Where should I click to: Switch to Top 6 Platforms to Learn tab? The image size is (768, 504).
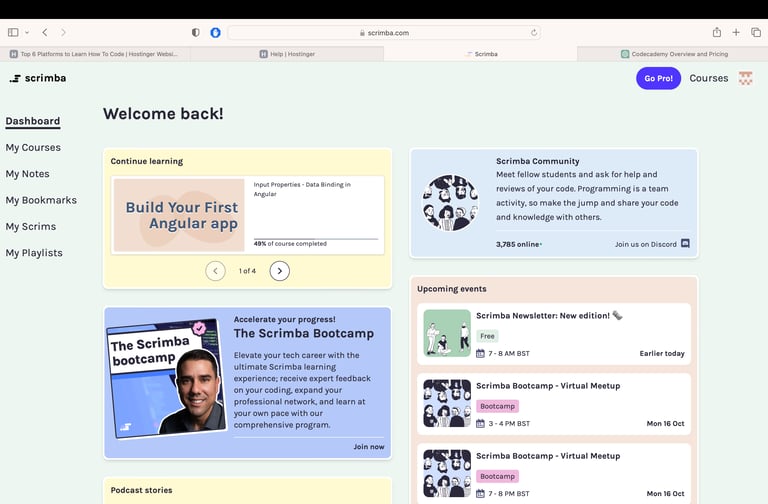pyautogui.click(x=94, y=54)
